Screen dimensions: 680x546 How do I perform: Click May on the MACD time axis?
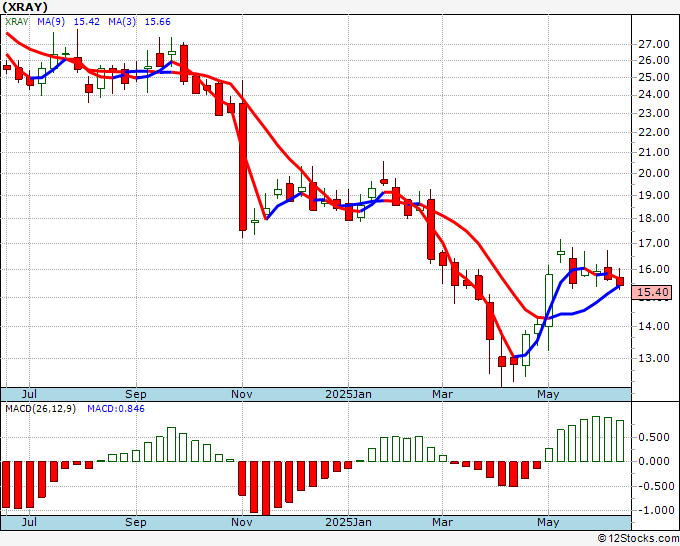(x=548, y=522)
